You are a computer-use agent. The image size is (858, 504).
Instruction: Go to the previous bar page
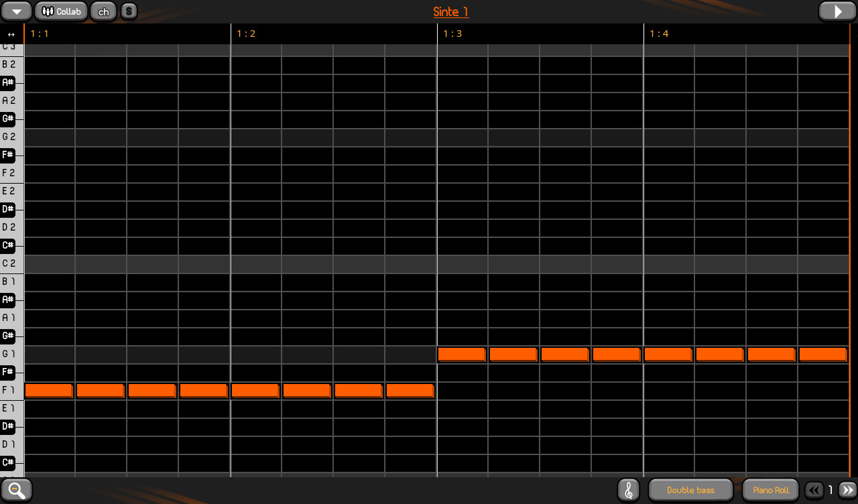click(x=814, y=490)
